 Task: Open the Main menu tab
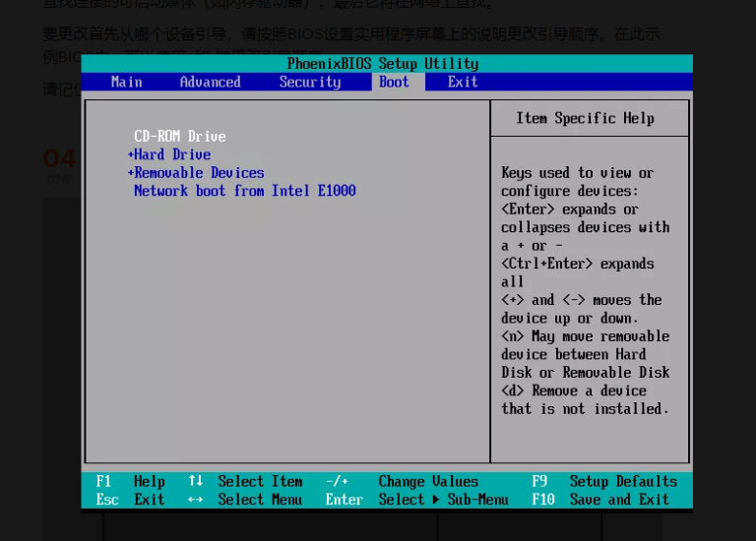126,82
